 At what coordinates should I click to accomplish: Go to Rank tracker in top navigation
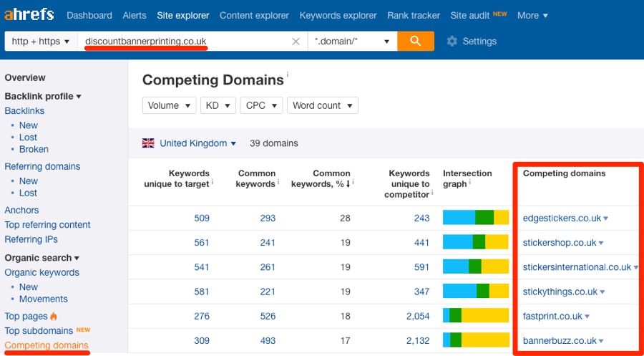(x=414, y=15)
